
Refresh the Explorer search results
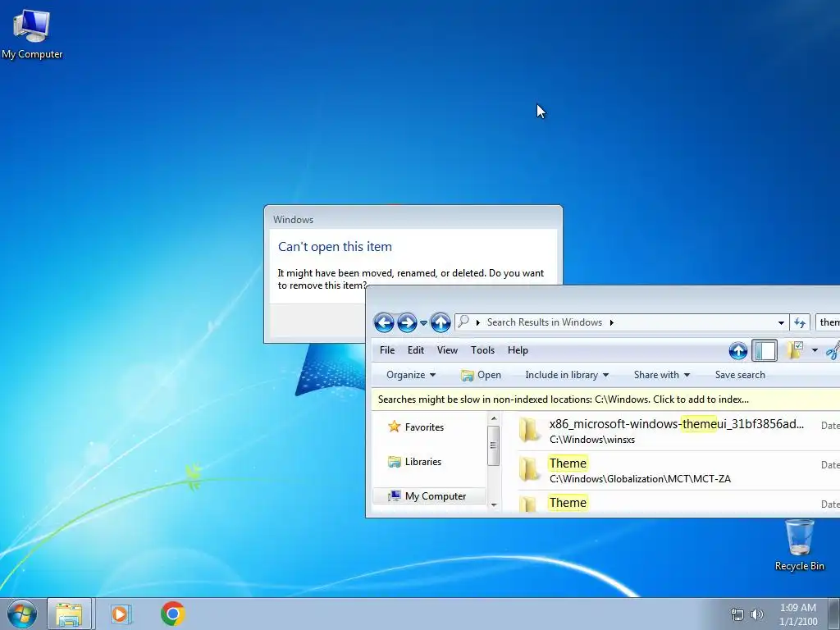tap(800, 322)
